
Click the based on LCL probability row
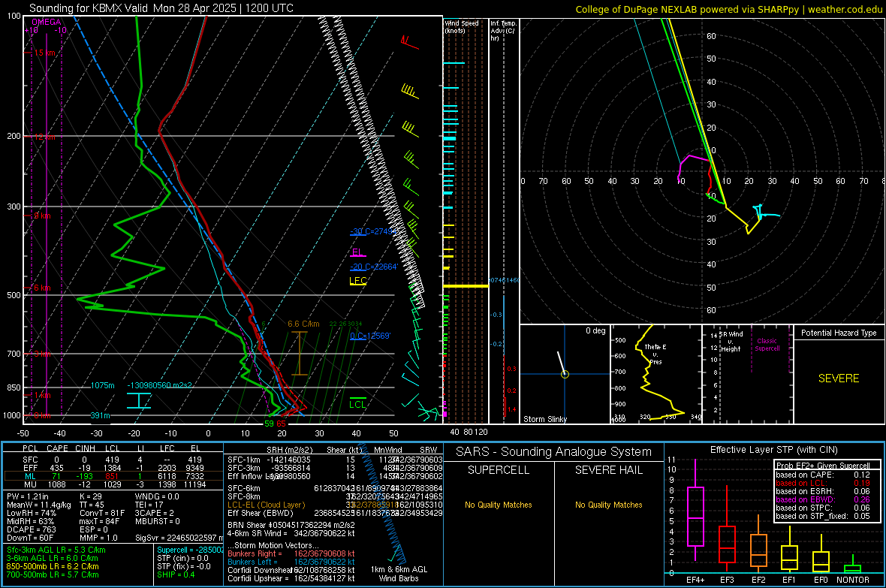pos(823,483)
